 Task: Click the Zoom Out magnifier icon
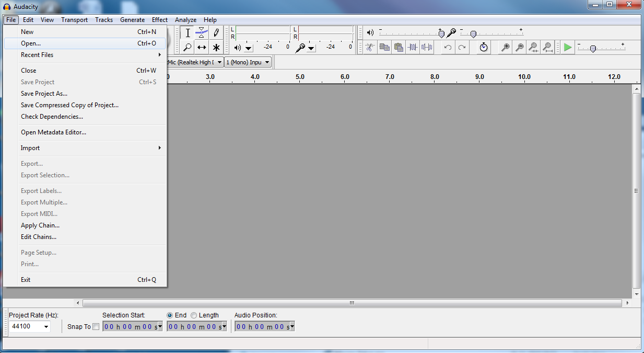point(519,47)
